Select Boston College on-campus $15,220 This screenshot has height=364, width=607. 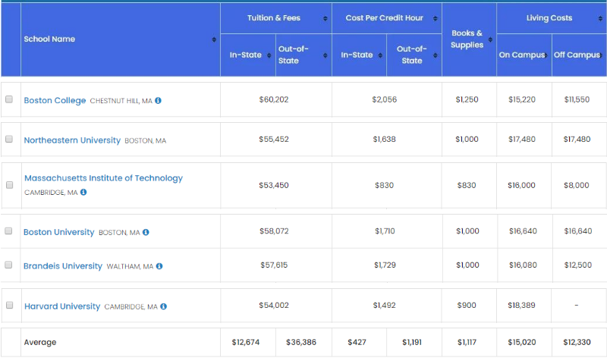(x=522, y=100)
